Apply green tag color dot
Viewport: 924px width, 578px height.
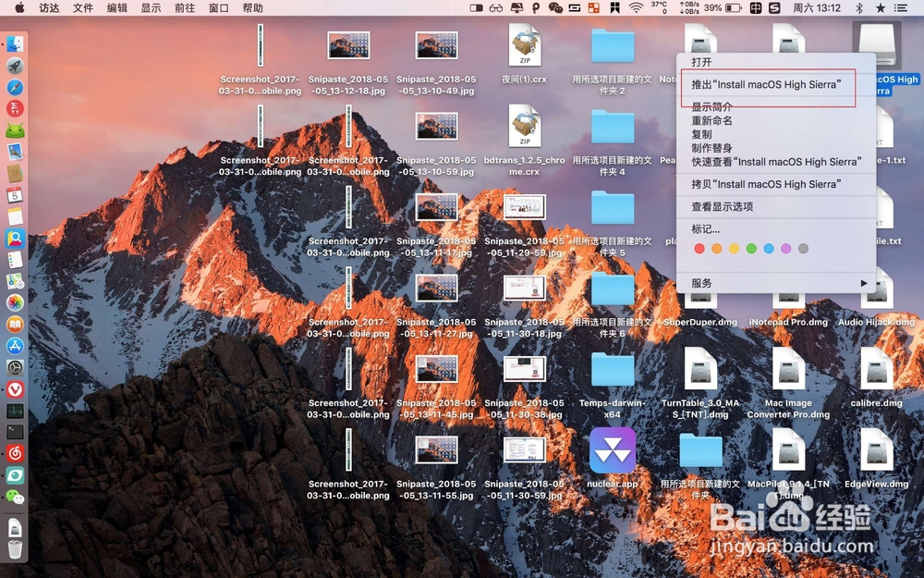click(751, 249)
